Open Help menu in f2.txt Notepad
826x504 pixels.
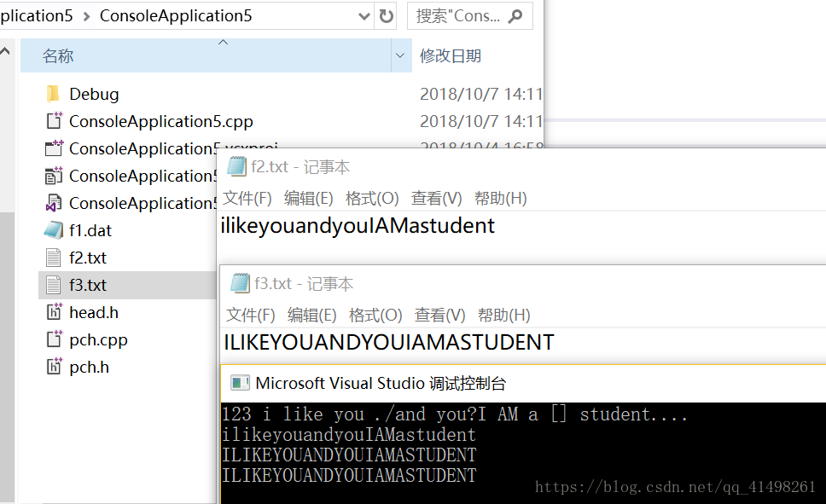[x=500, y=199]
